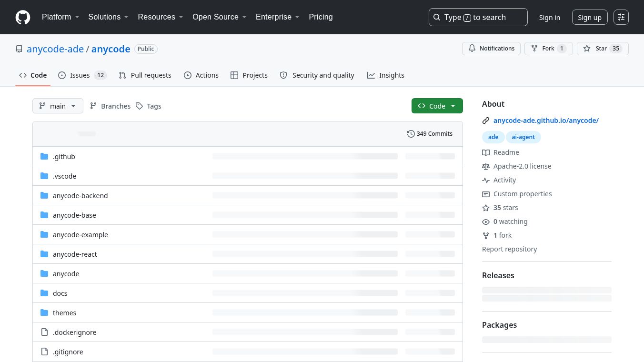Open the anycode folder

click(66, 274)
